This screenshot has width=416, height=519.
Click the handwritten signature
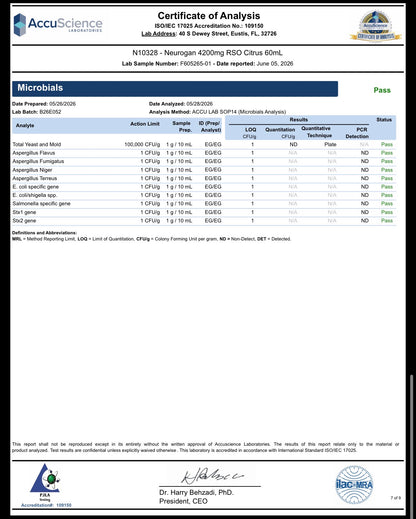coord(212,476)
